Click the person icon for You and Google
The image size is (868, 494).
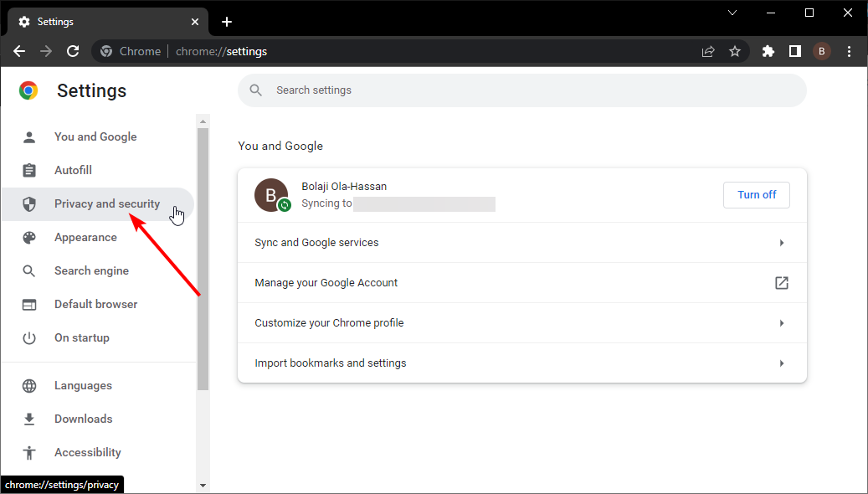[29, 136]
